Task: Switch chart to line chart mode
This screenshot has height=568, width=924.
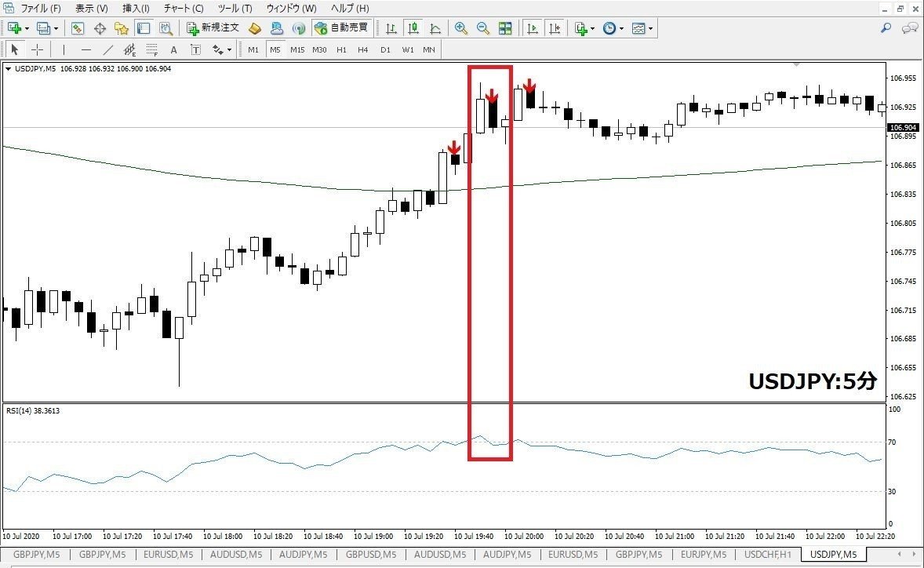Action: tap(435, 27)
